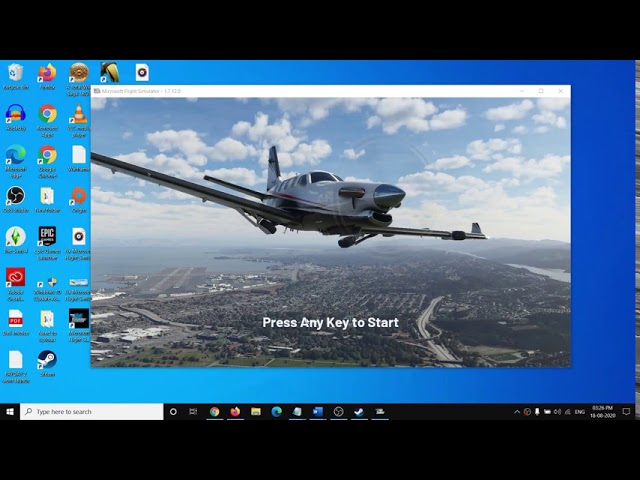
Task: Open the landscape thumbnail image file on desktop
Action: tap(78, 288)
